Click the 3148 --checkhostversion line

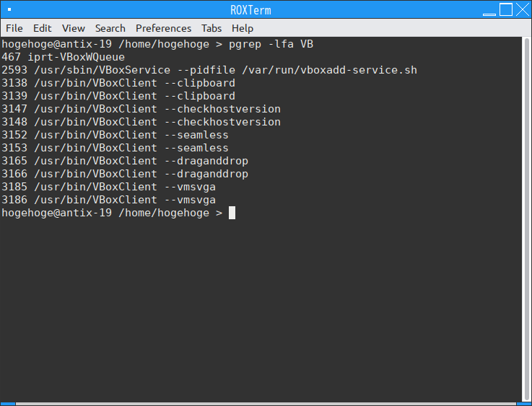click(x=141, y=122)
